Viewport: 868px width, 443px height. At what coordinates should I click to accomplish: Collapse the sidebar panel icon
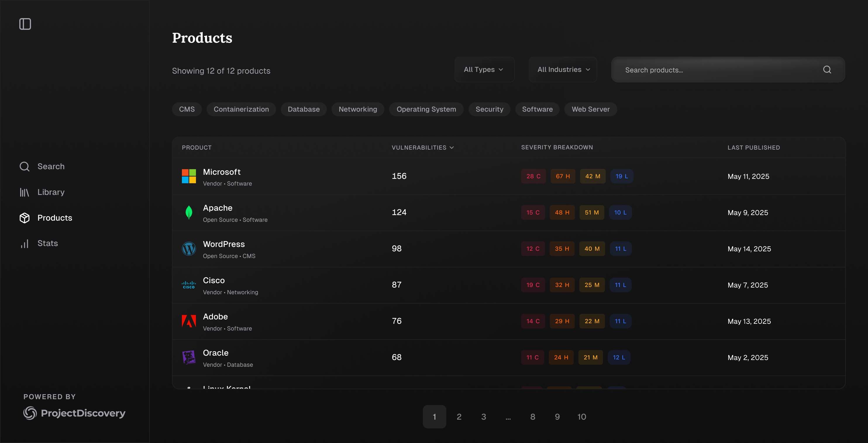[25, 24]
